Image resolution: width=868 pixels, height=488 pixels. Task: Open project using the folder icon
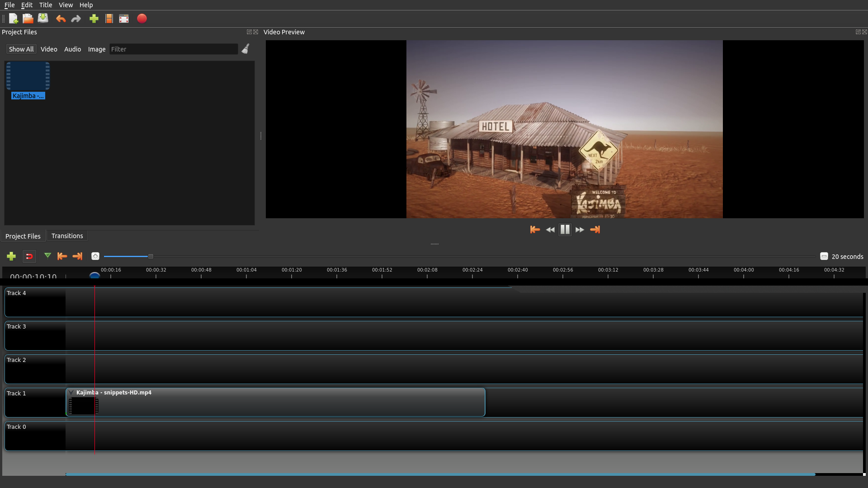28,19
